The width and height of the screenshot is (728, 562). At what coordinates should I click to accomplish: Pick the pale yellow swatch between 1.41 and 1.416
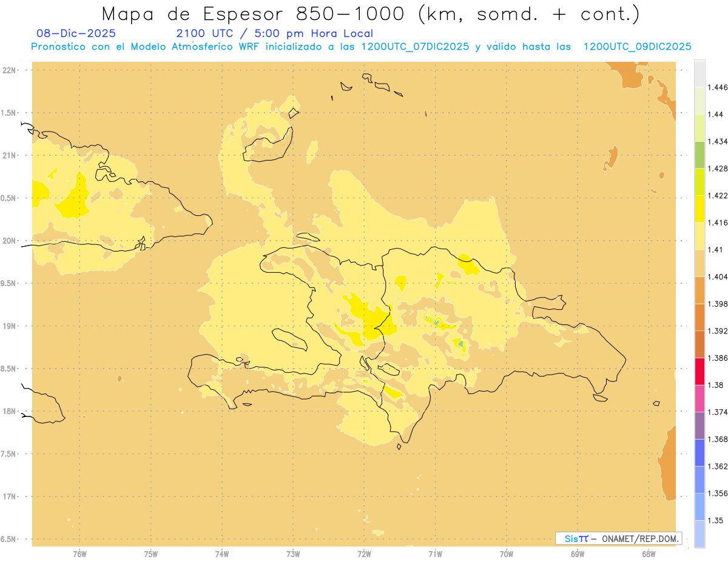(699, 236)
